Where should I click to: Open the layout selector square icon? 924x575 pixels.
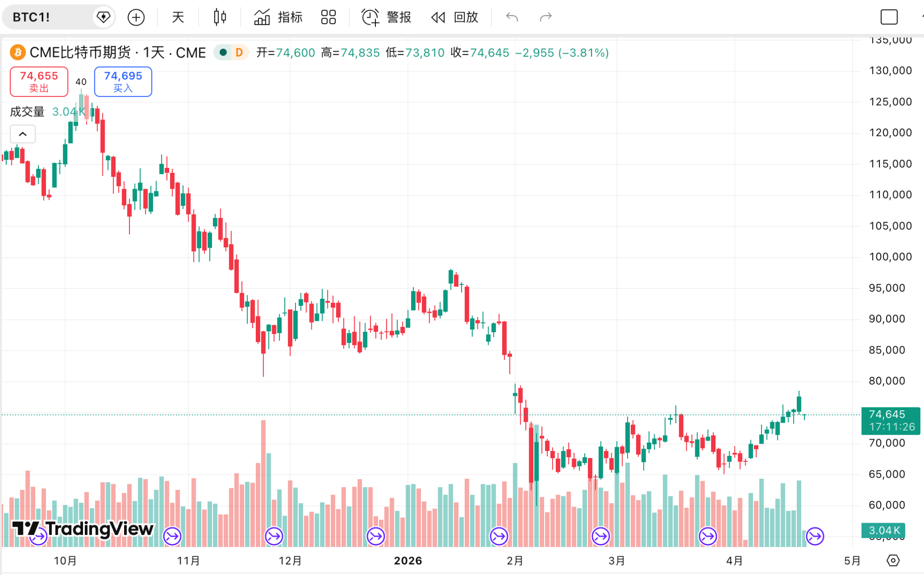click(889, 17)
